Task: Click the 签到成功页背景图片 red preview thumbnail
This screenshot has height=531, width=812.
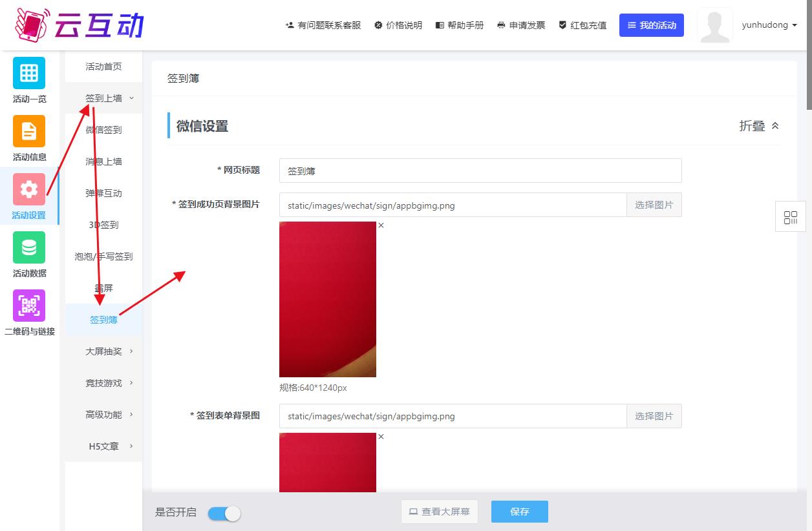Action: tap(328, 299)
